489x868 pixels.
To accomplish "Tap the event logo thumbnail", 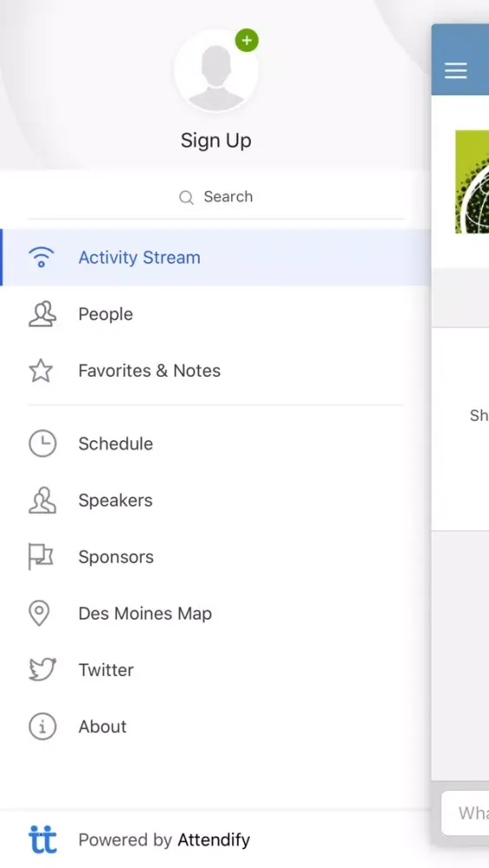I will 472,182.
